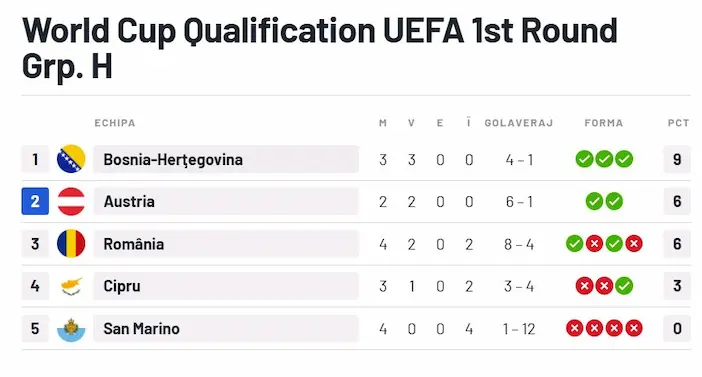Image resolution: width=702 pixels, height=377 pixels.
Task: Click the San Marino crest flag icon
Action: 71,329
